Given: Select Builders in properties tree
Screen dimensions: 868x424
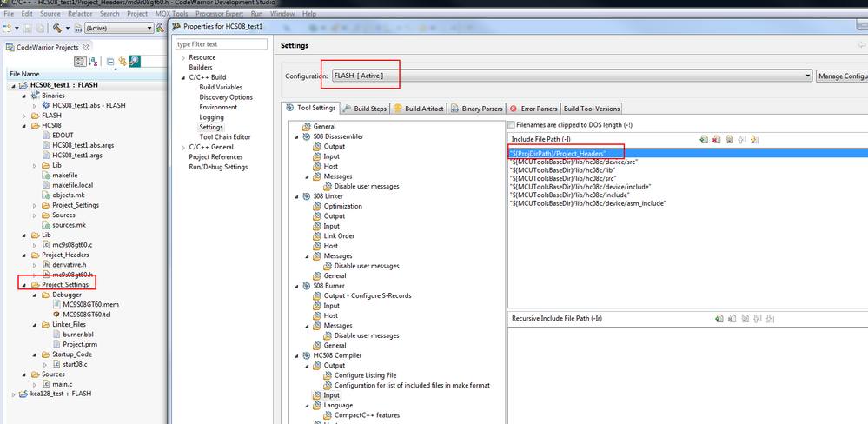Looking at the screenshot, I should tap(201, 67).
